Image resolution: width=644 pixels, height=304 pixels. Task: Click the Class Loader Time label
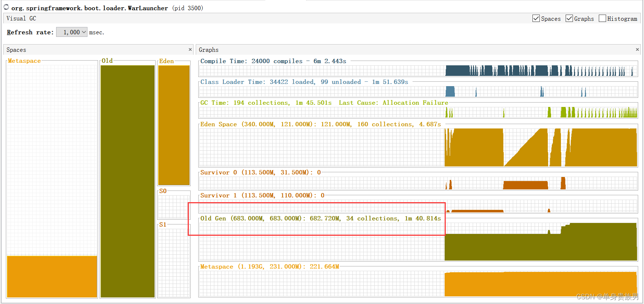point(304,82)
